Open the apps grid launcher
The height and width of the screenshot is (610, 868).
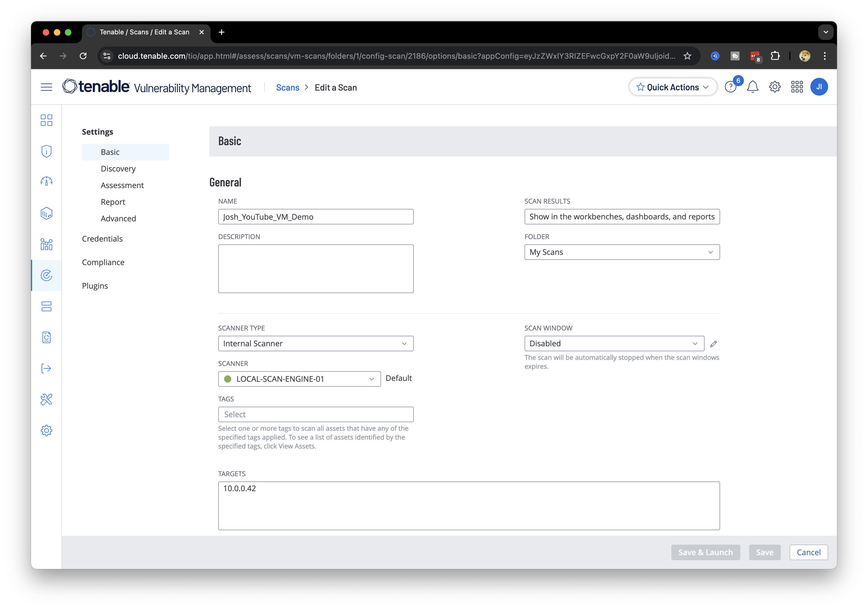797,87
